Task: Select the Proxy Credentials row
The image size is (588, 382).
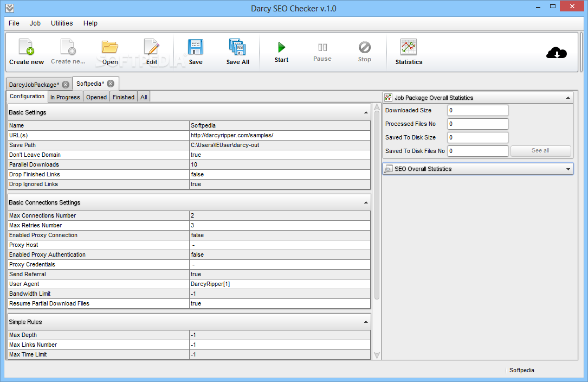Action: [x=189, y=264]
